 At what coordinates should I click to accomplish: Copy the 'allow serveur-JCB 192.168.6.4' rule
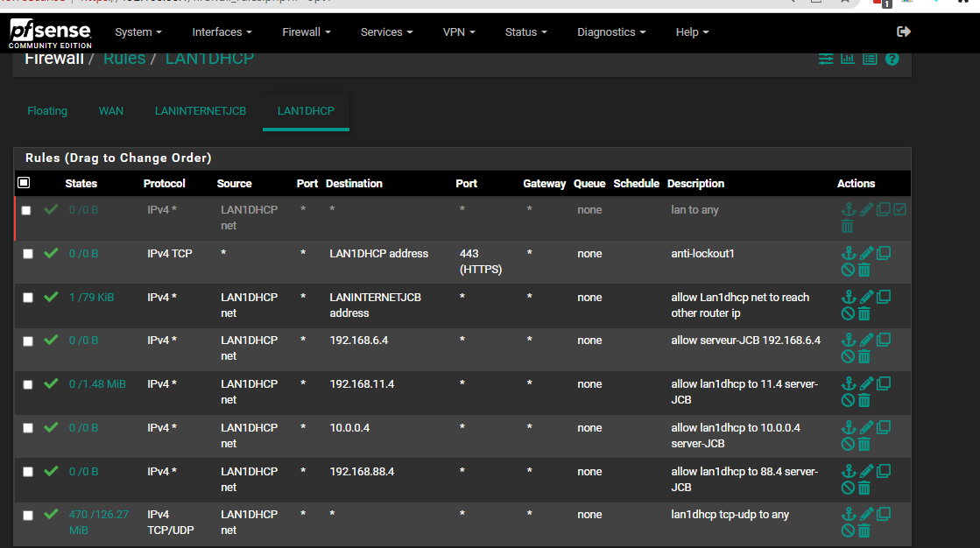(x=883, y=340)
